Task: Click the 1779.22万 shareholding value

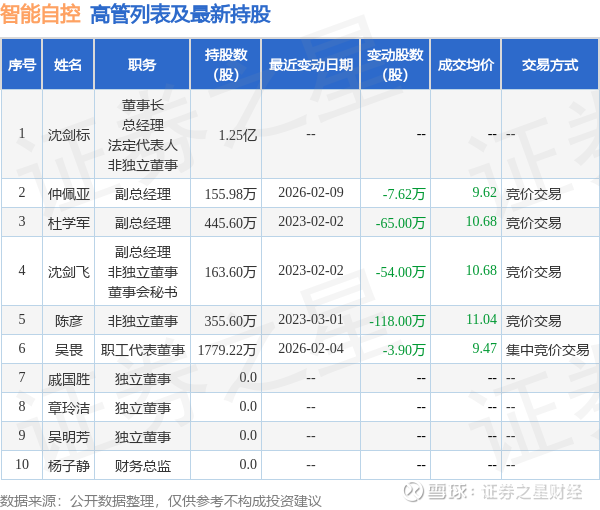Action: pyautogui.click(x=227, y=350)
